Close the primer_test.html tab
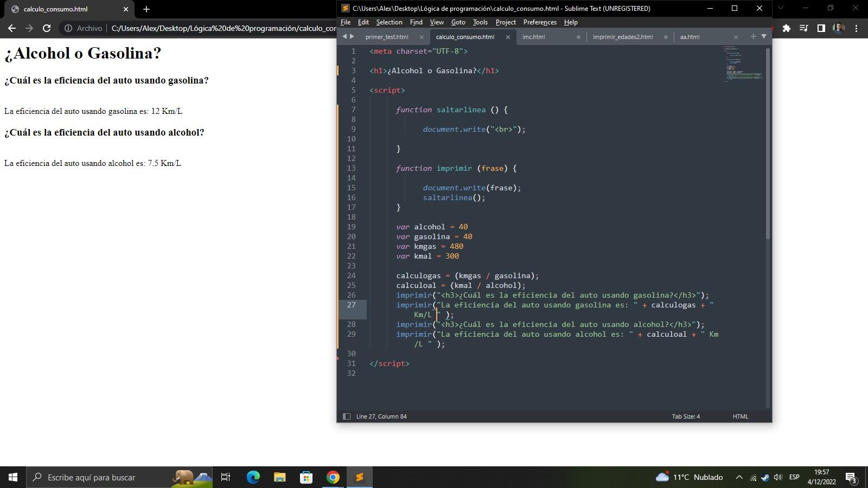Image resolution: width=868 pixels, height=488 pixels. pos(422,37)
